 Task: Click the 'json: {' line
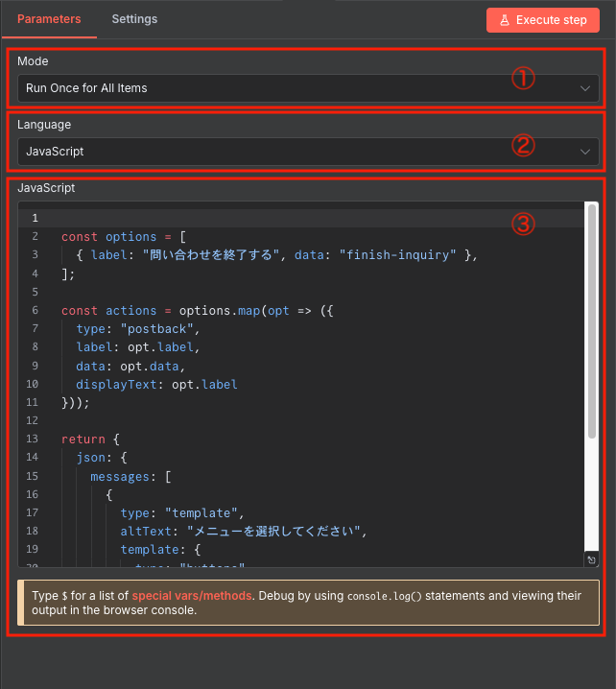102,458
